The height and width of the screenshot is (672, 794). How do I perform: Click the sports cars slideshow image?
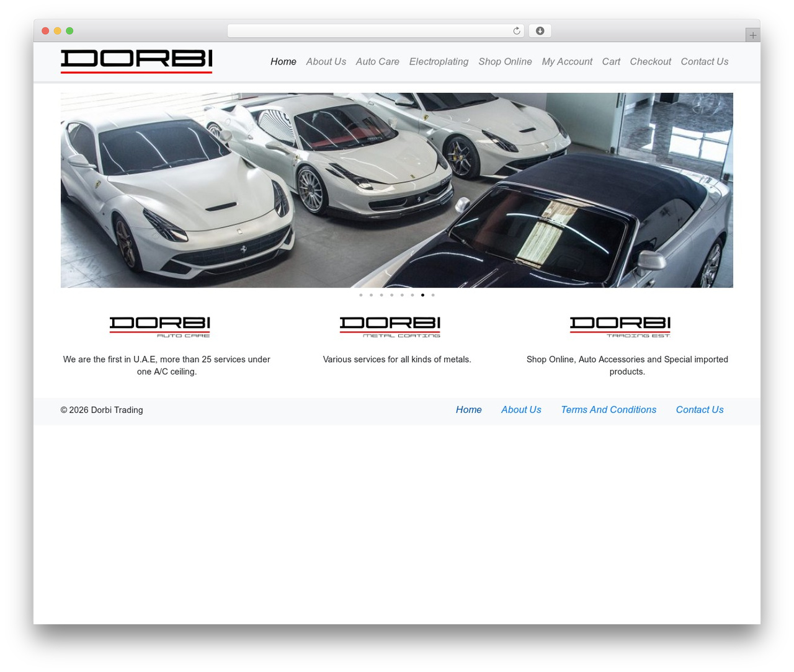coord(397,190)
